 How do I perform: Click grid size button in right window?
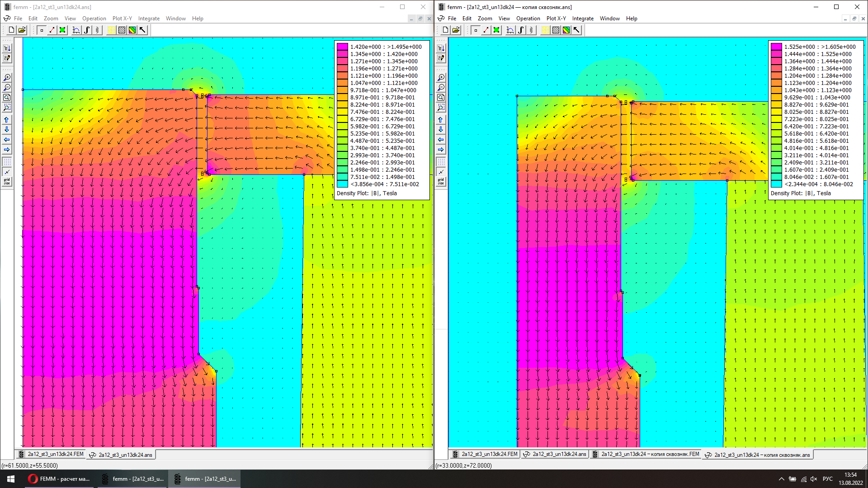(441, 182)
